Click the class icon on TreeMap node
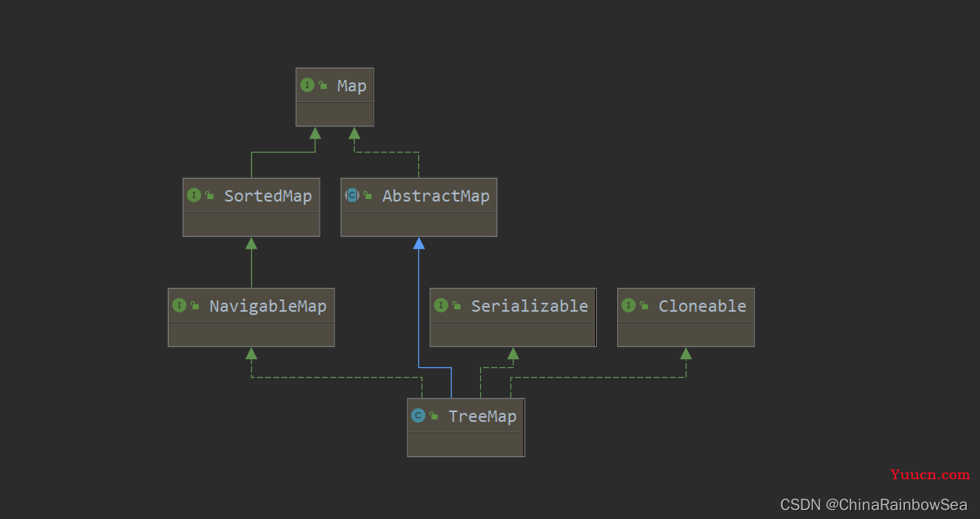 click(418, 415)
